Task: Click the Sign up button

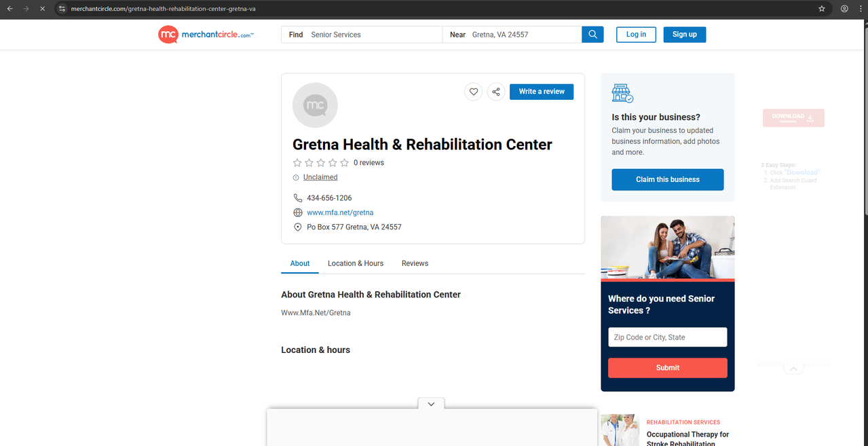Action: (x=685, y=35)
